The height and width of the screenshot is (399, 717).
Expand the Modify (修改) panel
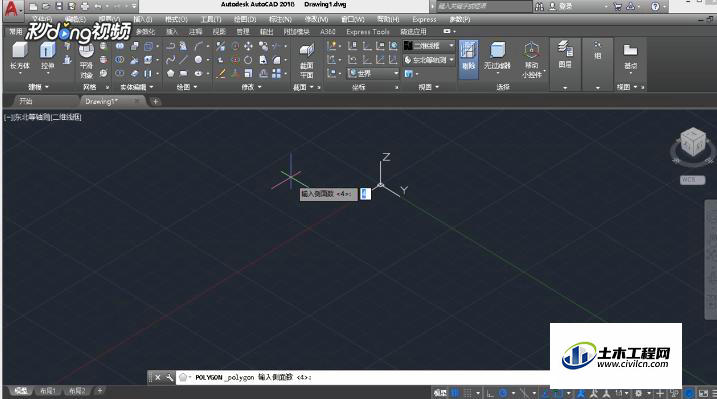click(251, 87)
